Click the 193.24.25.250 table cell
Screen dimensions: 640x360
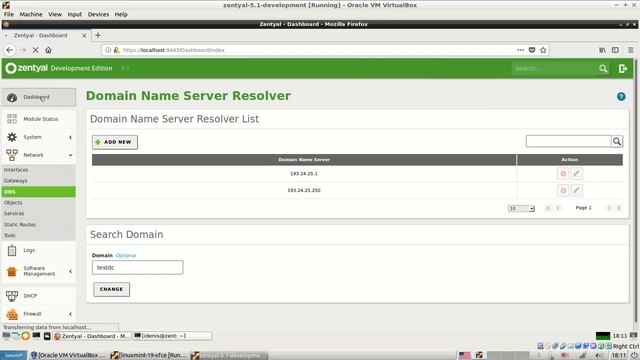(x=304, y=190)
